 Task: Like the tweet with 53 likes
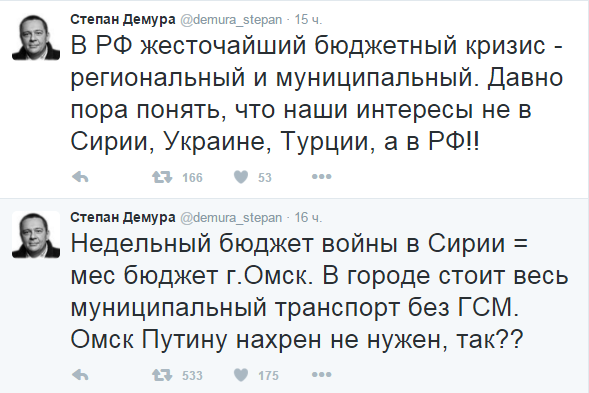pyautogui.click(x=241, y=177)
